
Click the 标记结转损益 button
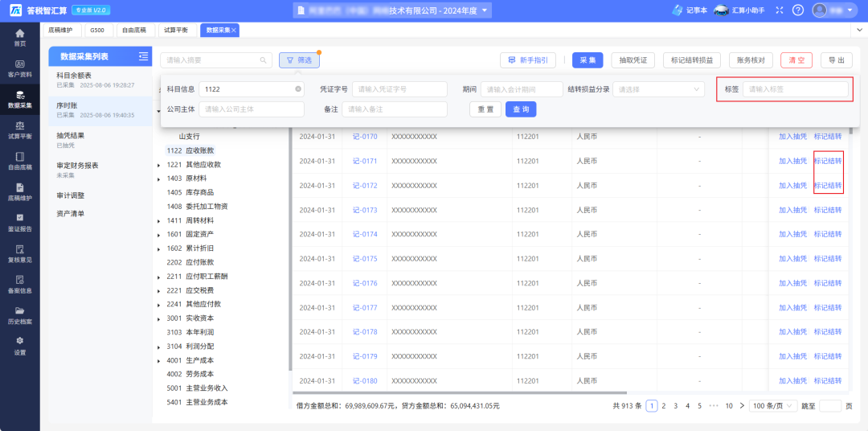(691, 60)
